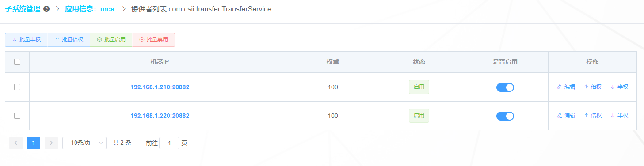Screen dimensions: 644x166
Task: Click the 批量倍权 batch double-weight button
Action: point(69,40)
